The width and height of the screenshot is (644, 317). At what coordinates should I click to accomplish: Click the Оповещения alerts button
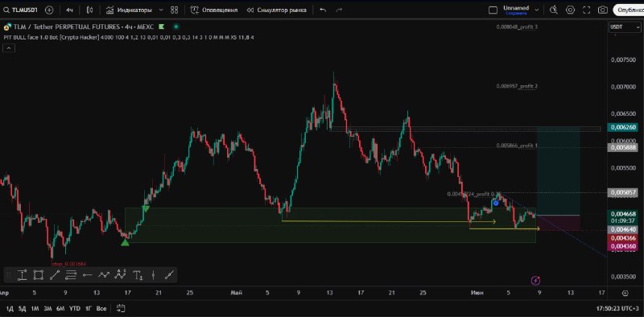tap(214, 10)
